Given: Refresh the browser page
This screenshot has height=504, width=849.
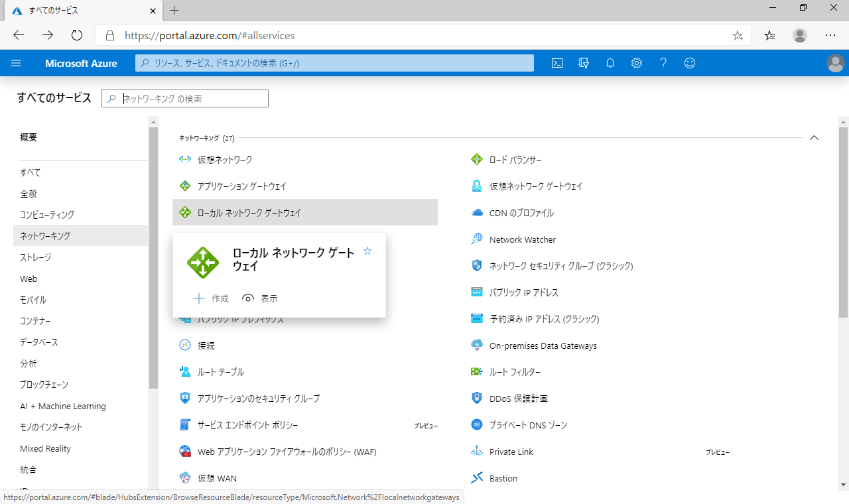Looking at the screenshot, I should point(76,36).
